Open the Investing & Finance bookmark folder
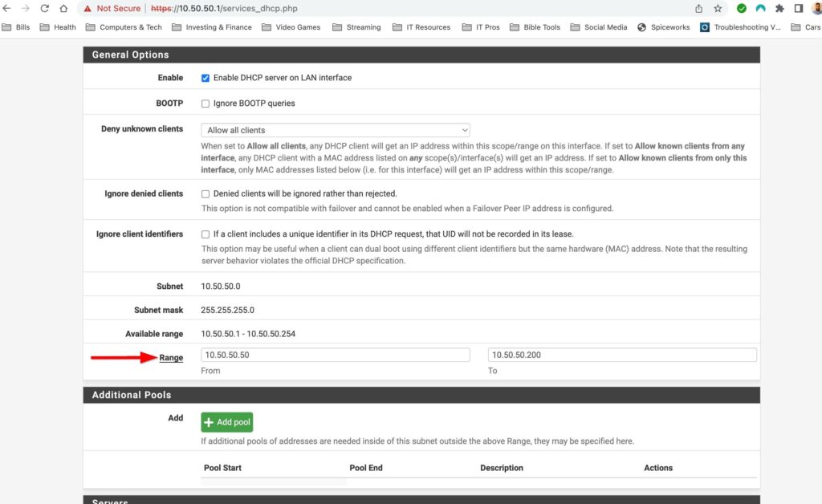Screen dimensions: 822x504 click(x=212, y=27)
